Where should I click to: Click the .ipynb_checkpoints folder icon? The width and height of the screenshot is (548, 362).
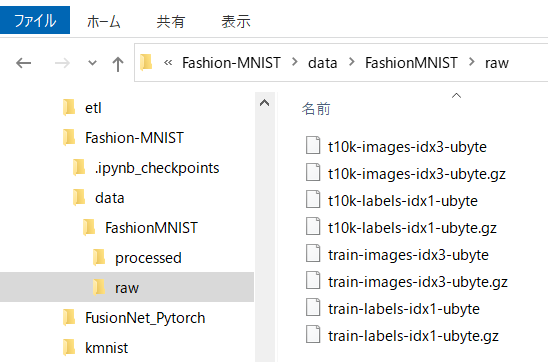79,167
